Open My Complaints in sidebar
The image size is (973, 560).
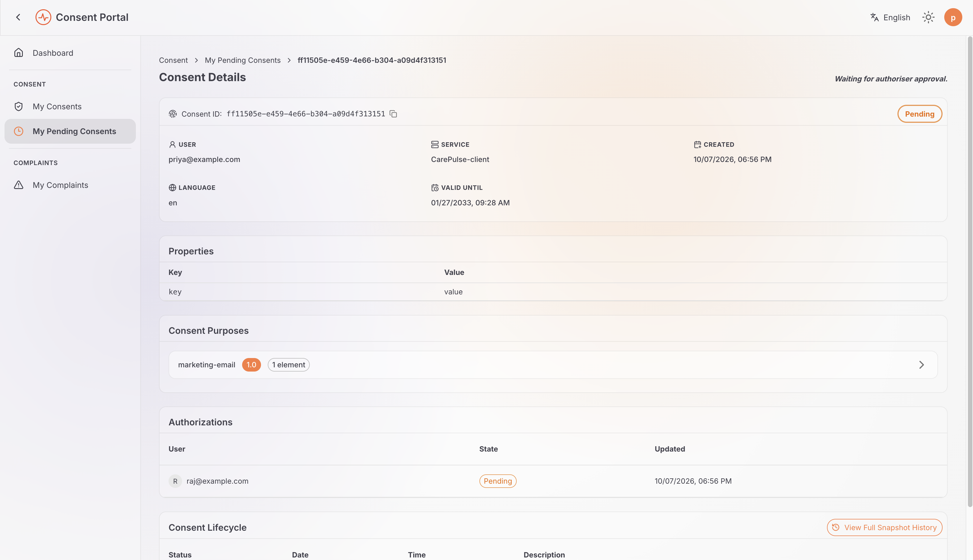[70, 185]
